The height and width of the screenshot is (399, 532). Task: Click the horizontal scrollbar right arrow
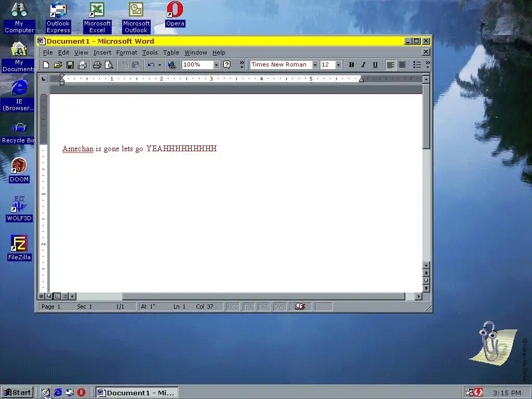419,296
